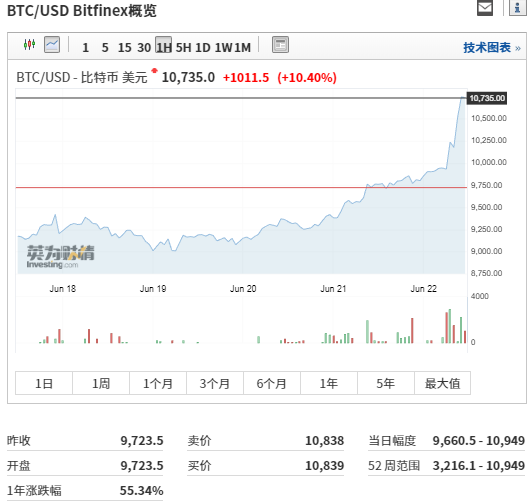531x501 pixels.
Task: Click the envelope alert icon
Action: pyautogui.click(x=485, y=7)
